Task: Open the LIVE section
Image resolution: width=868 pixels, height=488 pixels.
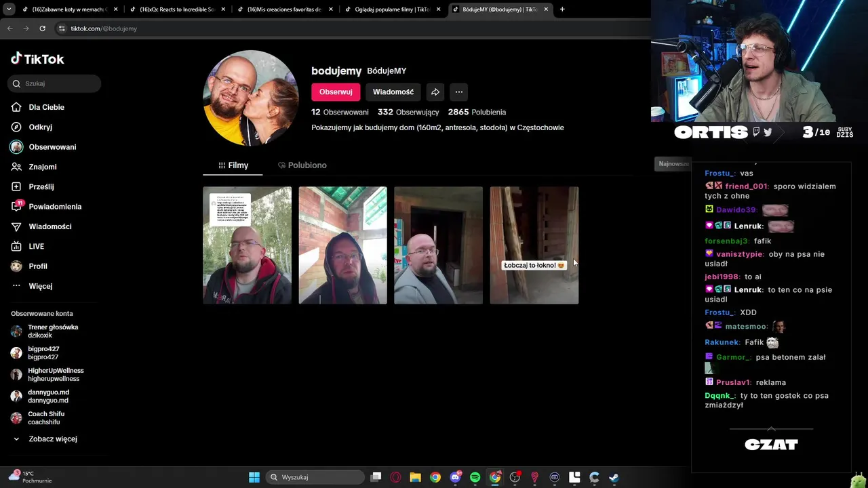Action: coord(36,246)
